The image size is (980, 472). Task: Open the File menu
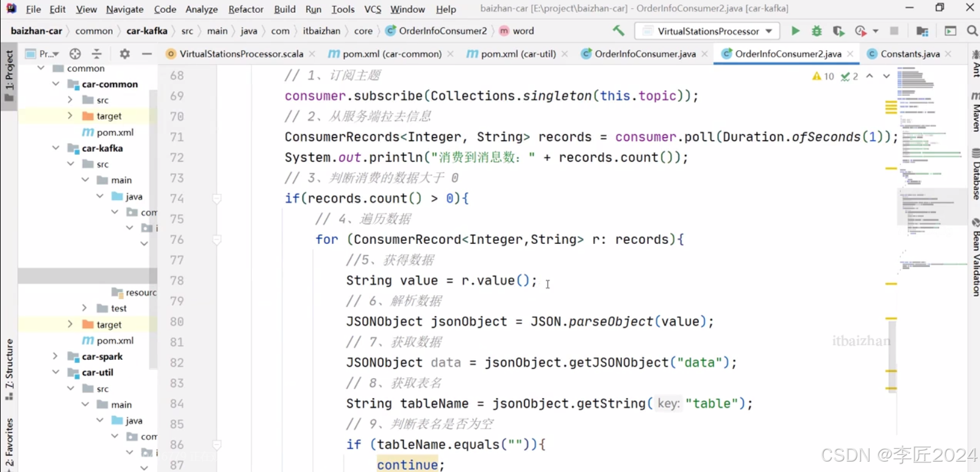[34, 9]
